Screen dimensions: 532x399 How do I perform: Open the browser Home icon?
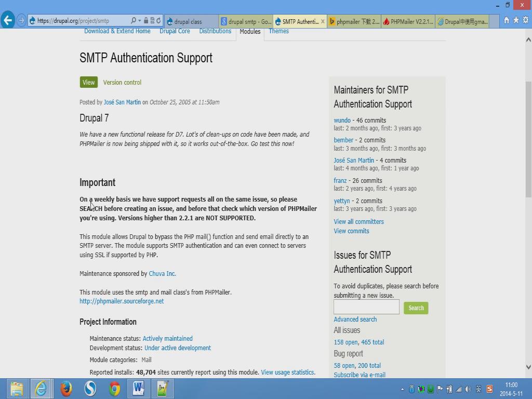click(507, 20)
